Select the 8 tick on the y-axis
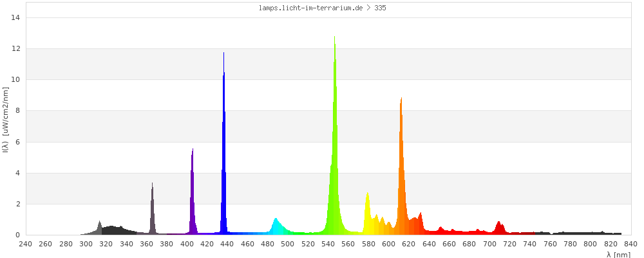 [19, 111]
